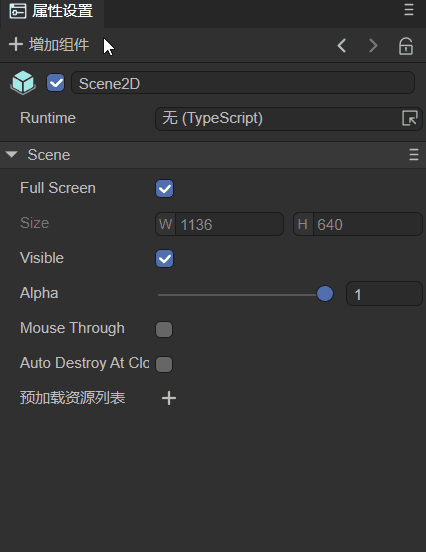
Task: Collapse the Scene section triangle
Action: [x=12, y=154]
